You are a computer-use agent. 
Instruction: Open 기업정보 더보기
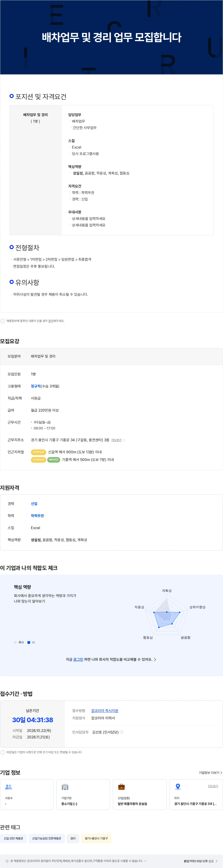click(x=210, y=773)
